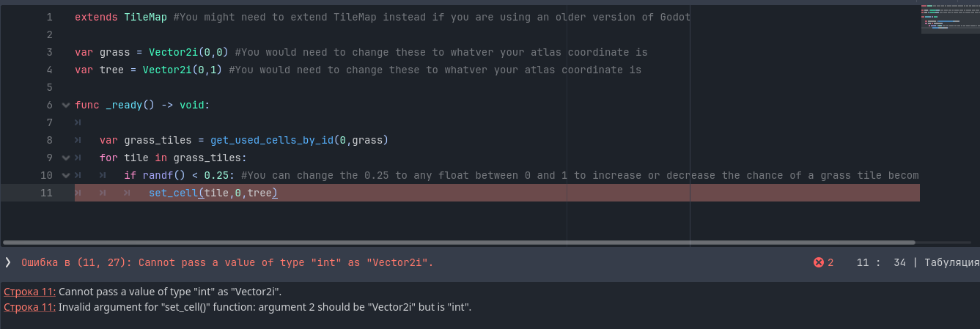
Task: Click the status bar error message text
Action: (x=227, y=262)
